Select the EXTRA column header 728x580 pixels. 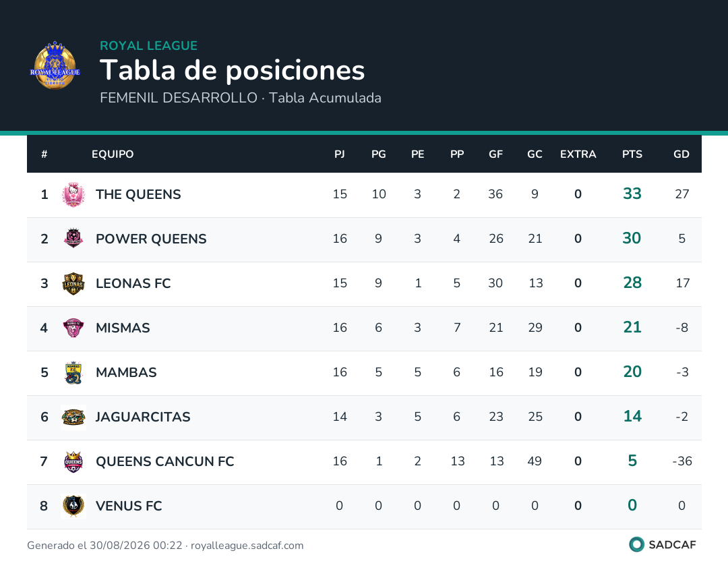578,154
